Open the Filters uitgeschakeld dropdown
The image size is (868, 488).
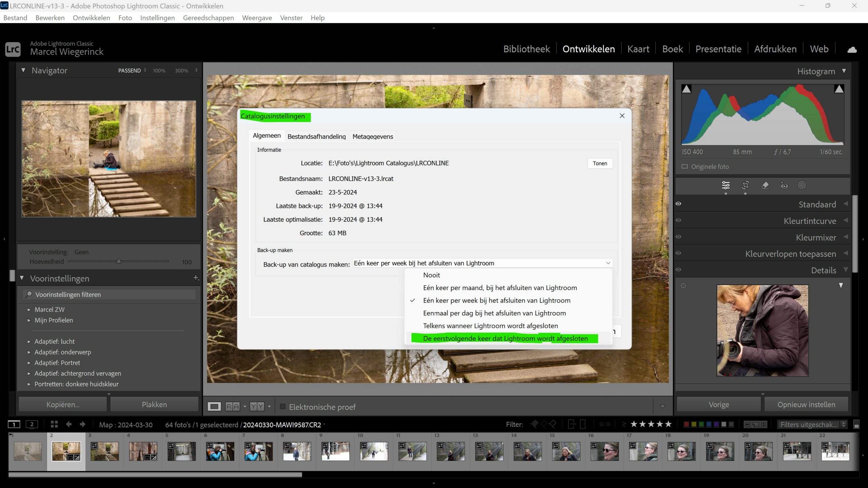pos(812,425)
